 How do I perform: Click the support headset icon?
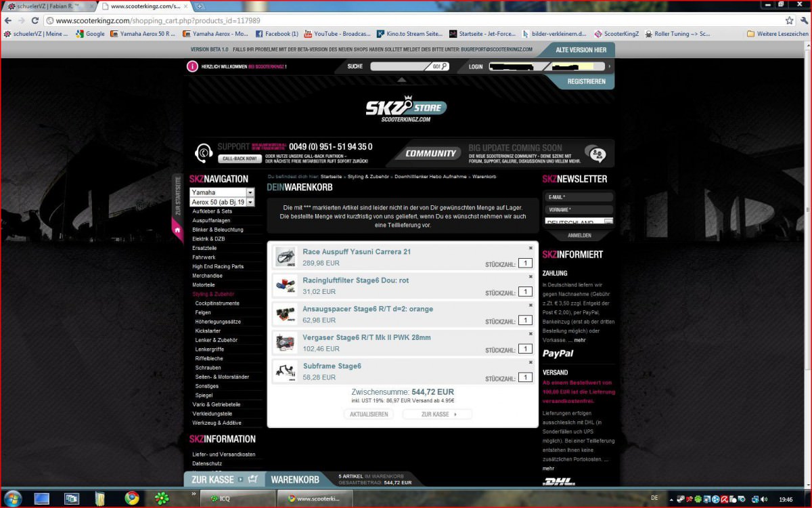point(204,153)
